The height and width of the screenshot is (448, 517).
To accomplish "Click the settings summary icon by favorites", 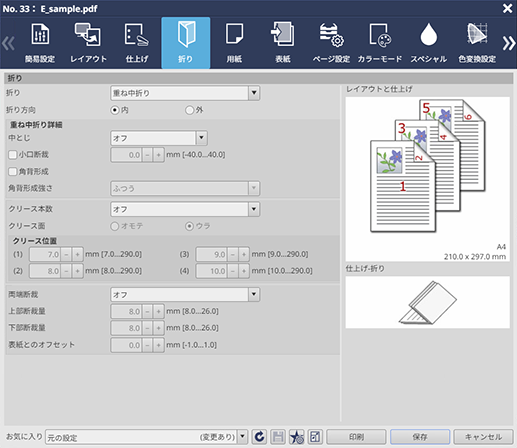I will (x=315, y=437).
